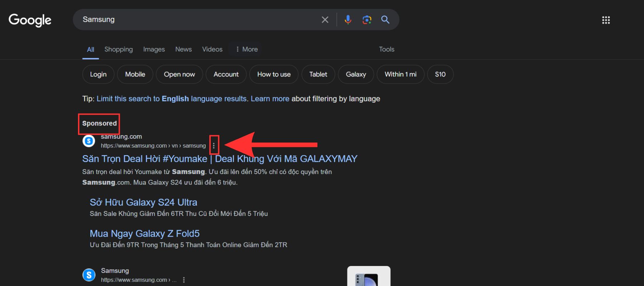The height and width of the screenshot is (286, 644).
Task: Click the 'Ưu Đãi Đến 9TR Trong Tháng 5' description
Action: [189, 245]
